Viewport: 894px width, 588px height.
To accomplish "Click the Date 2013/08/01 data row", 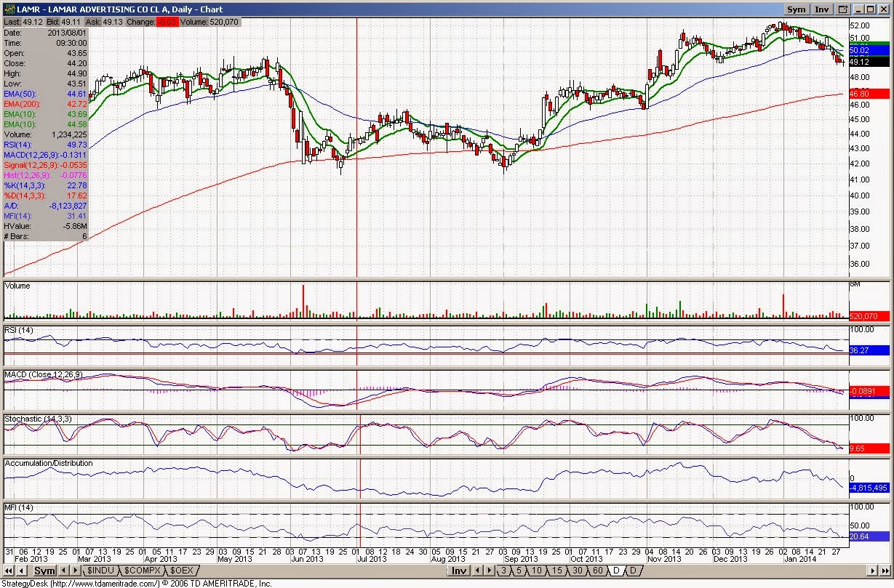I will click(x=46, y=33).
